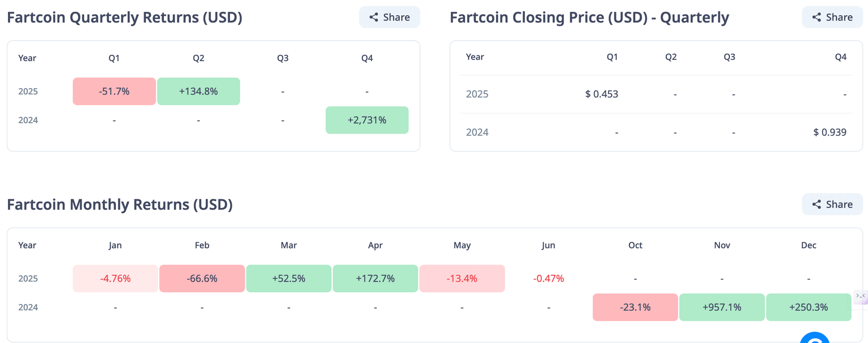Screen dimensions: 868x343
Task: Select the 2025 Q1 -51.7% return cell
Action: 114,91
